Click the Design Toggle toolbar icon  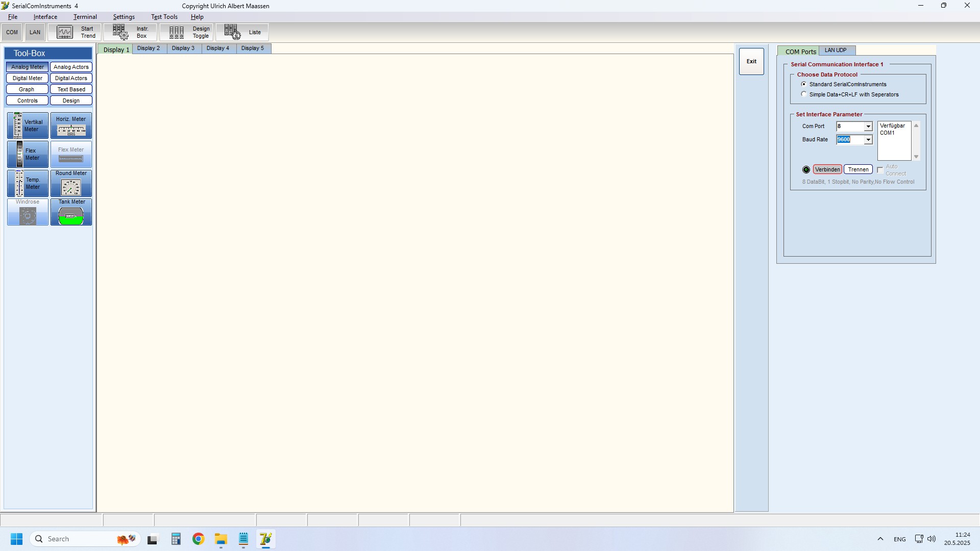click(x=187, y=32)
